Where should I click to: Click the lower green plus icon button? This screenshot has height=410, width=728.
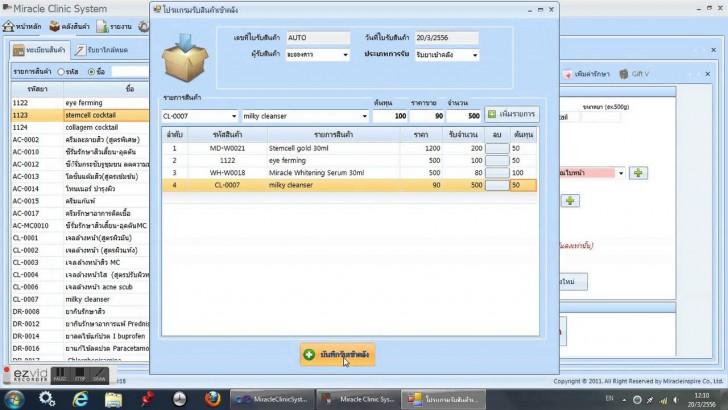pyautogui.click(x=570, y=201)
